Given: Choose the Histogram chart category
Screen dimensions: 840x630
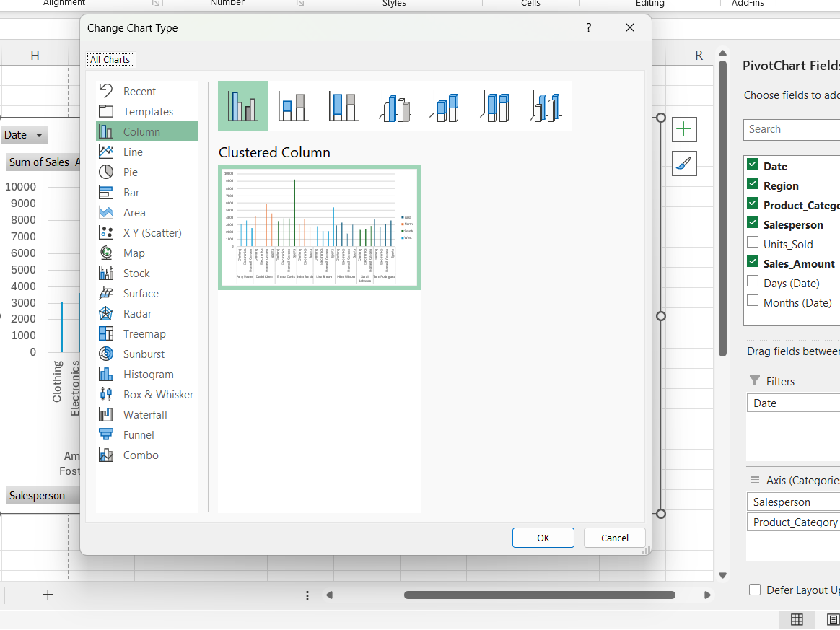Looking at the screenshot, I should point(146,375).
